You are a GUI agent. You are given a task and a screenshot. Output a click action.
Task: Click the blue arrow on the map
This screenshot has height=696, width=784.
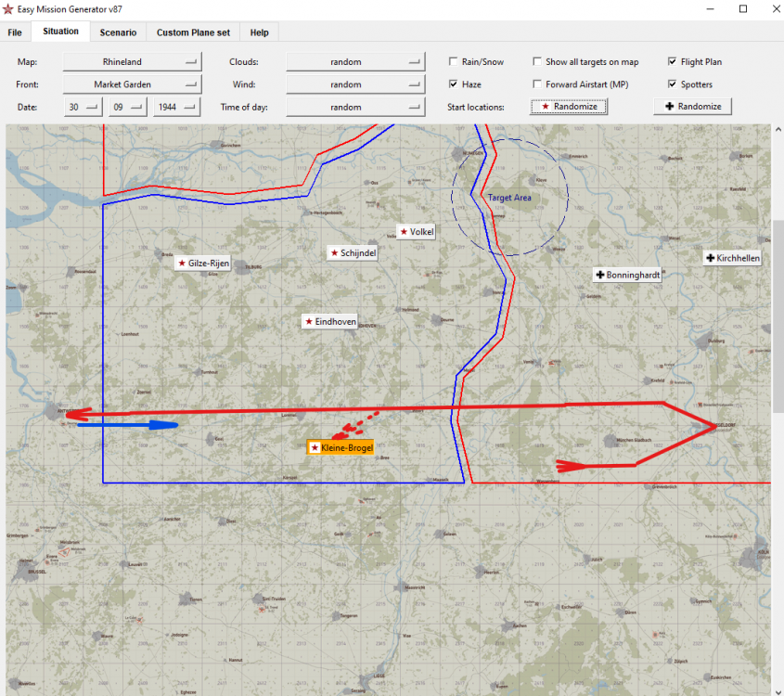(128, 425)
